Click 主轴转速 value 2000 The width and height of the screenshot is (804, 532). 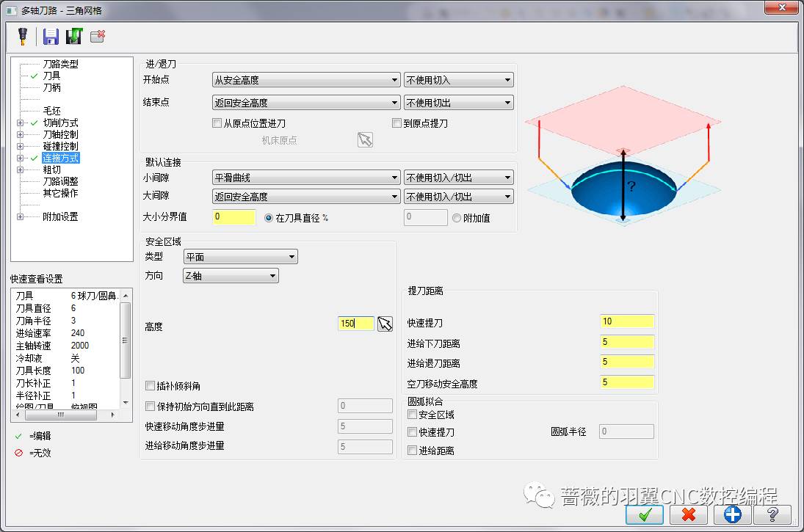(80, 346)
